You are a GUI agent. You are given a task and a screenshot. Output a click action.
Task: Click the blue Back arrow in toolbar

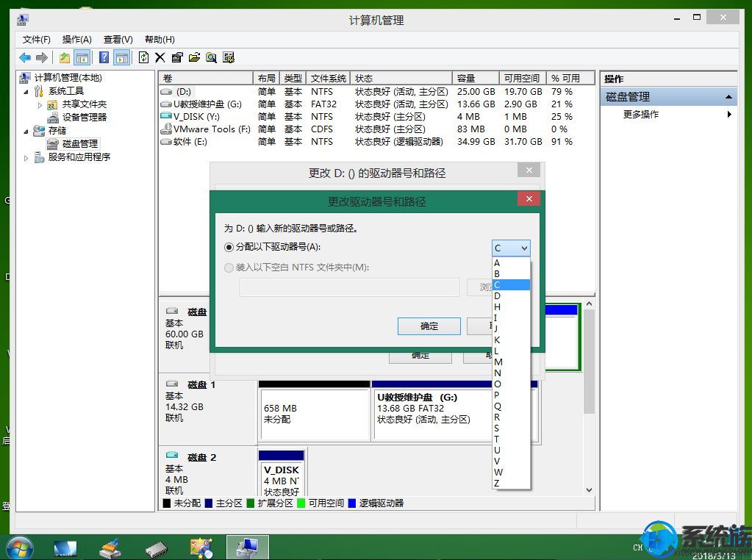click(25, 58)
